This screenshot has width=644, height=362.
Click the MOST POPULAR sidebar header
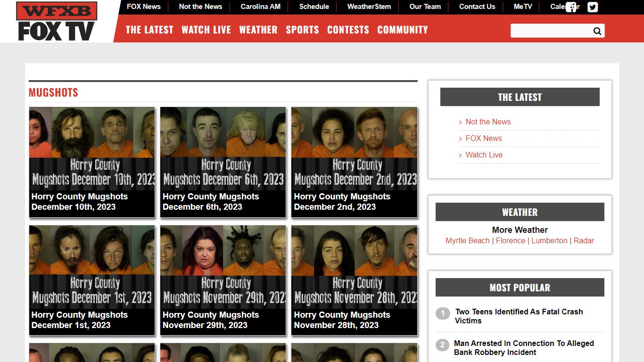[x=520, y=288]
